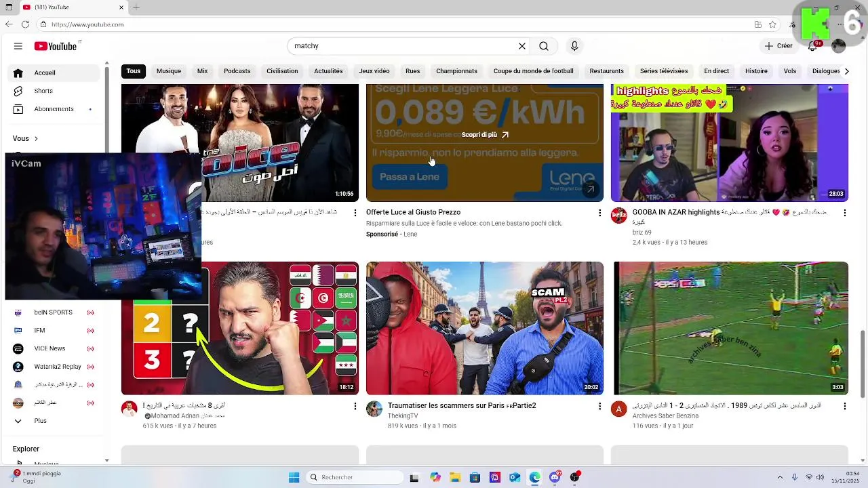
Task: Open the YouTube hamburger guide menu
Action: [x=18, y=46]
